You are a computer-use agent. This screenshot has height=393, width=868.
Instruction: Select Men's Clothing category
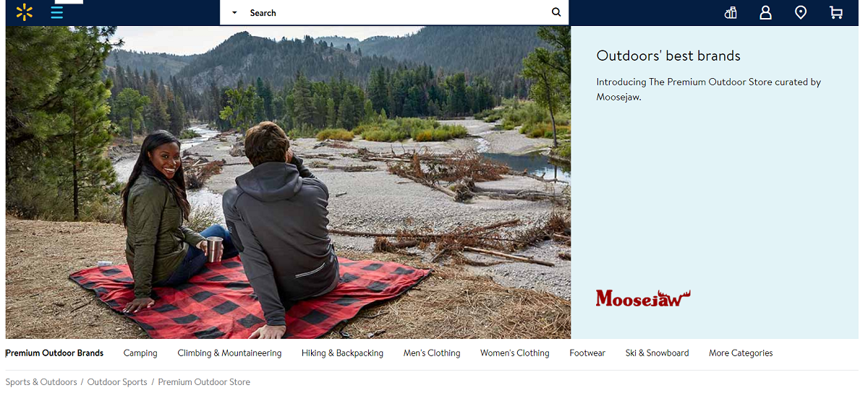tap(432, 353)
